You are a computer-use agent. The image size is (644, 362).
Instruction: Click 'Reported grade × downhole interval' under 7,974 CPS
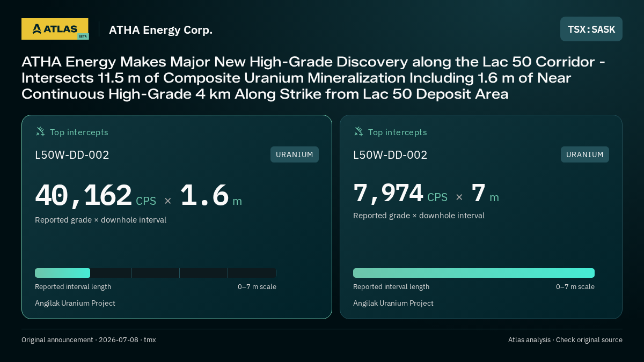[419, 216]
